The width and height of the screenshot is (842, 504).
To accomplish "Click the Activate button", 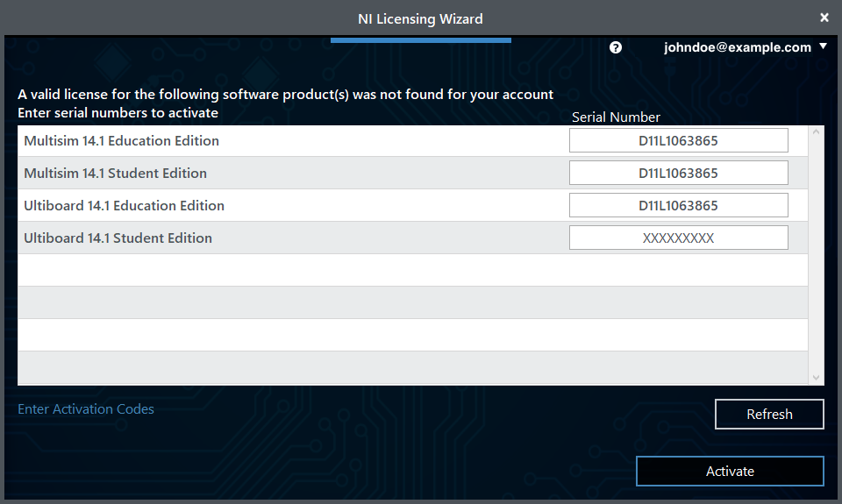I will click(x=730, y=472).
